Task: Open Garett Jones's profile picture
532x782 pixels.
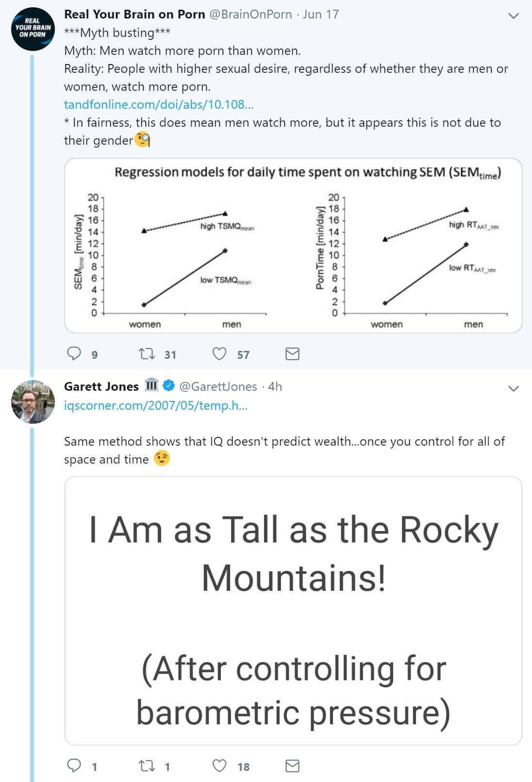Action: [x=33, y=401]
